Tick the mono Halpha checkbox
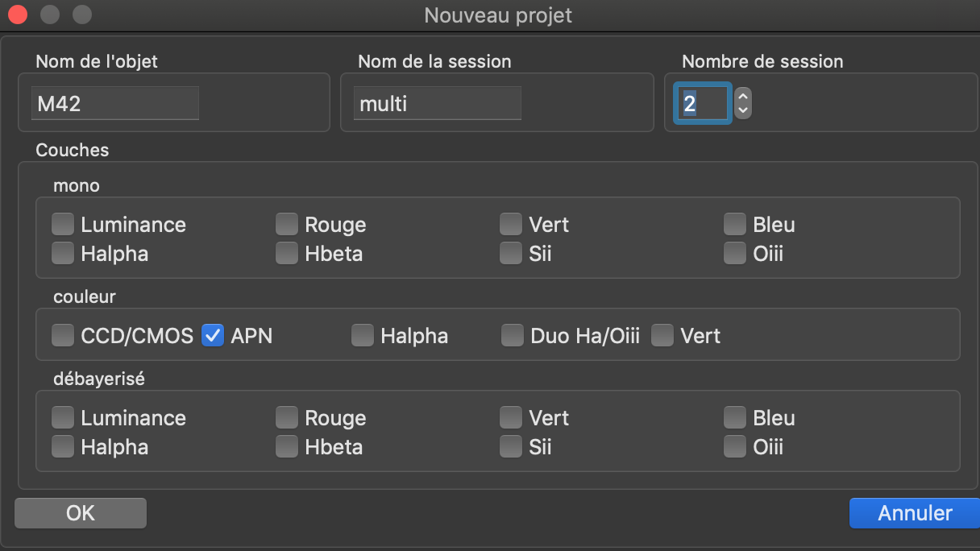Viewport: 980px width, 551px height. click(x=63, y=254)
